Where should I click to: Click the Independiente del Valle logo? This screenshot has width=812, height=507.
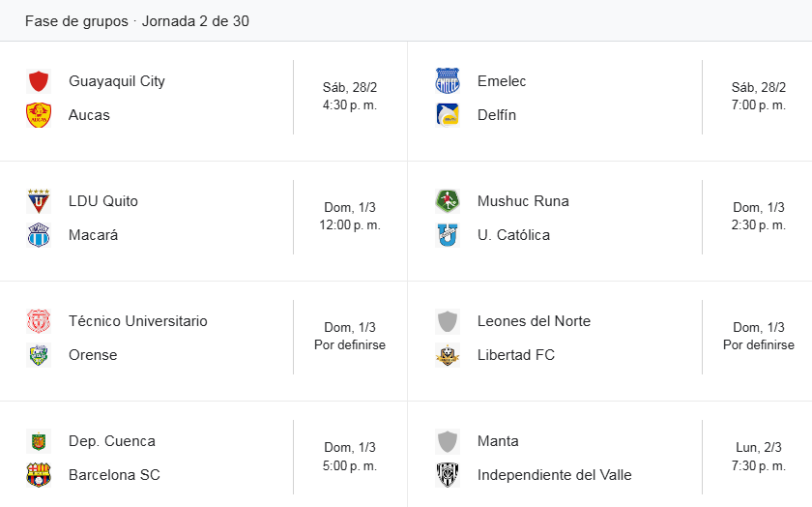(x=448, y=475)
